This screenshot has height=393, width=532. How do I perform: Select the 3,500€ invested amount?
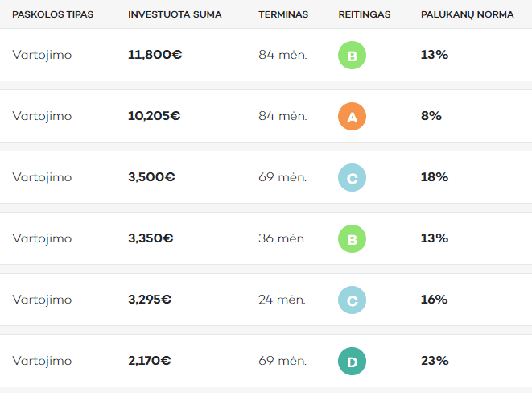(x=151, y=177)
